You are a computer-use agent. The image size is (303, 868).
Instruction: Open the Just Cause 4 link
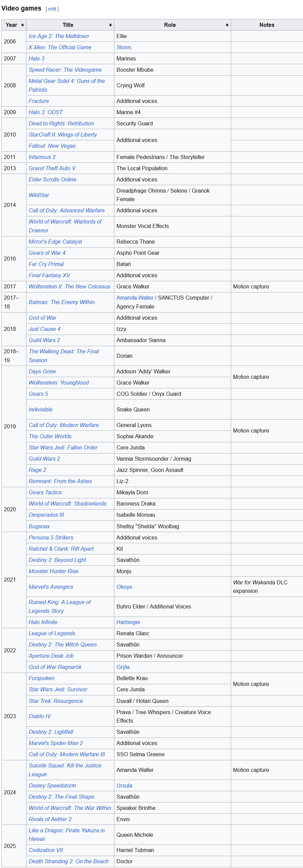tap(44, 329)
